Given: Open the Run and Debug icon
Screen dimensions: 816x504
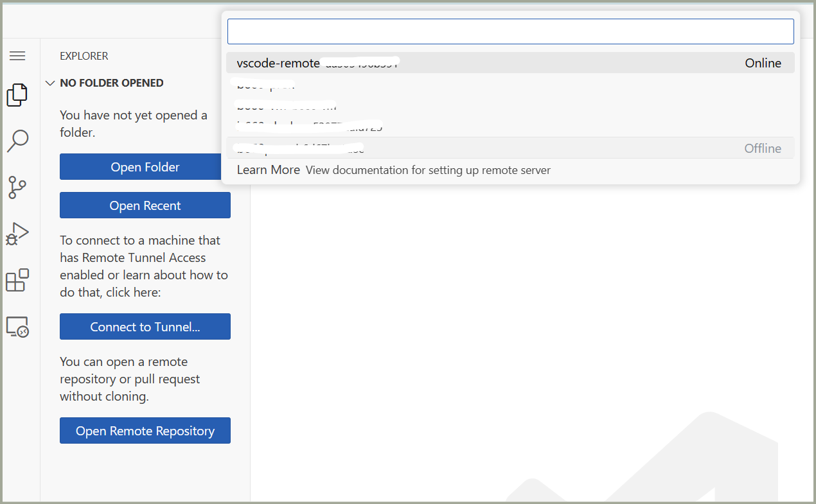Looking at the screenshot, I should pyautogui.click(x=17, y=234).
